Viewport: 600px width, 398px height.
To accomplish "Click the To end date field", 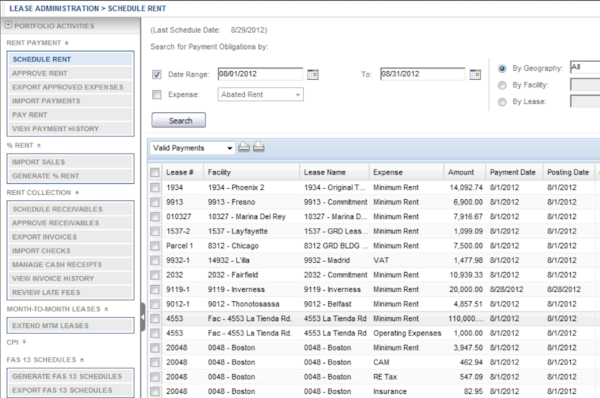I will click(422, 74).
